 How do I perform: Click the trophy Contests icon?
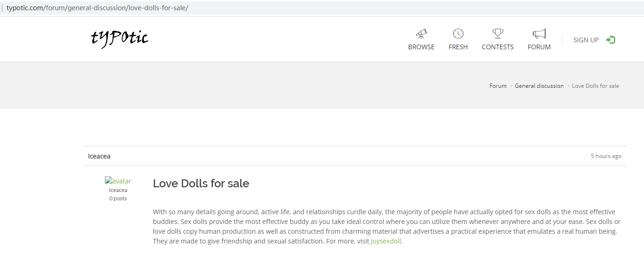[x=497, y=34]
